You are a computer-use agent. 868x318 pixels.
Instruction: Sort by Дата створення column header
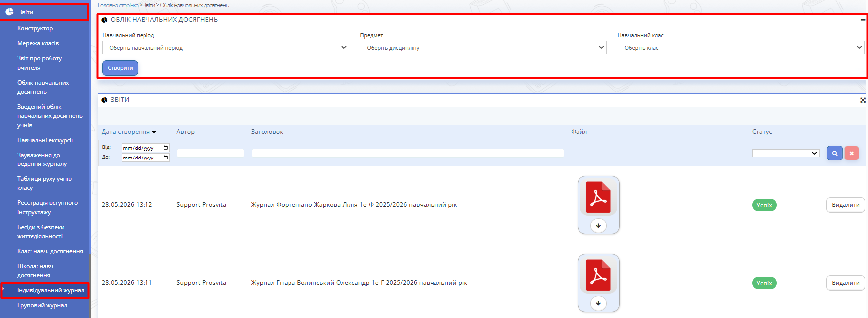pyautogui.click(x=126, y=132)
